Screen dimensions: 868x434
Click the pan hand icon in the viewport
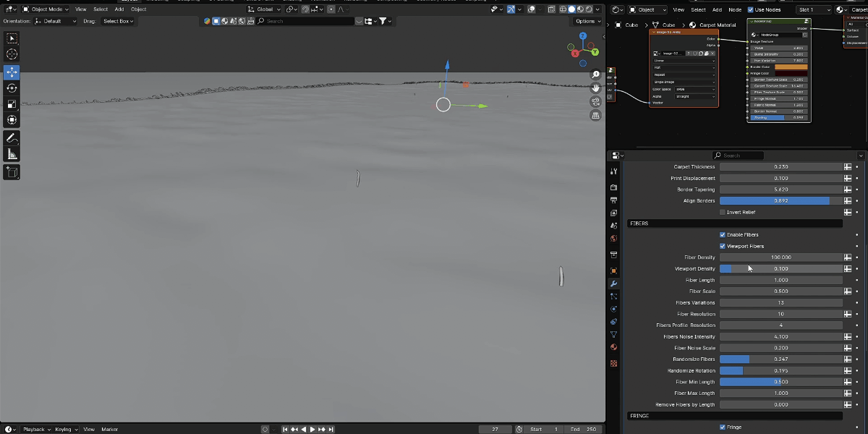click(596, 88)
